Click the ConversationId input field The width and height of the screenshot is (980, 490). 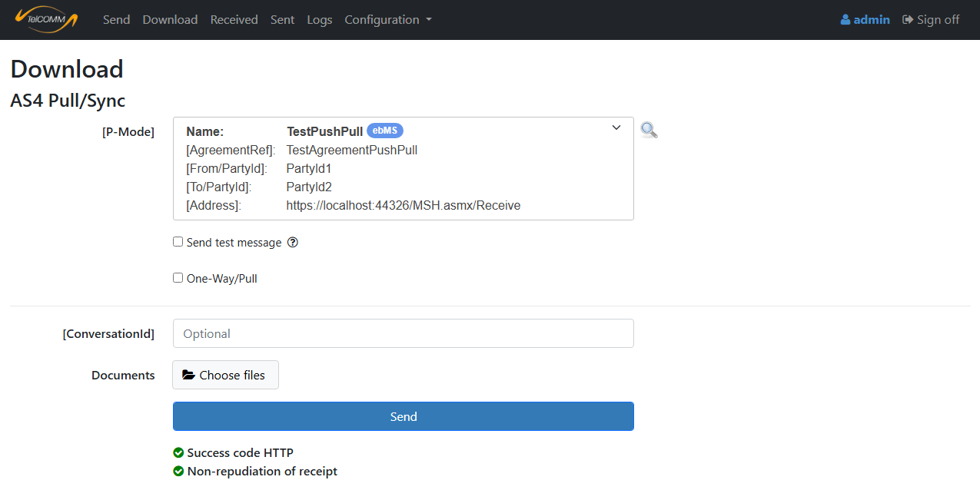point(403,333)
